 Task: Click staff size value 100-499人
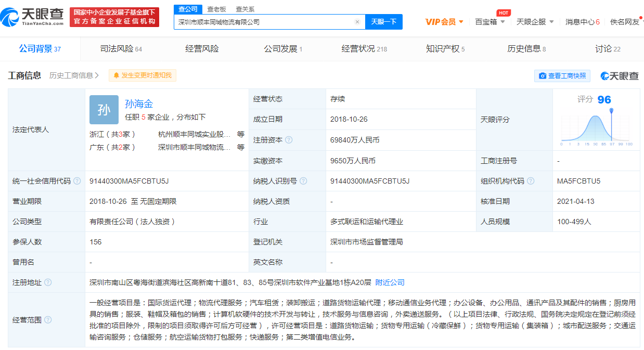[574, 222]
